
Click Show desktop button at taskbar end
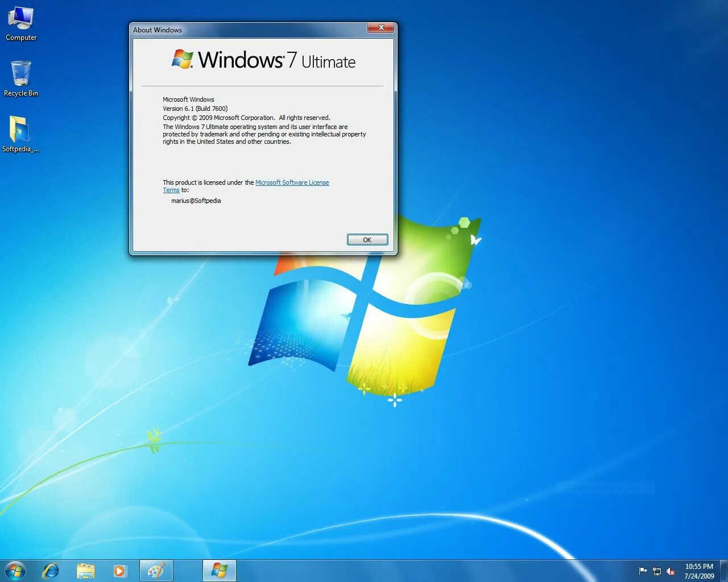tap(723, 571)
